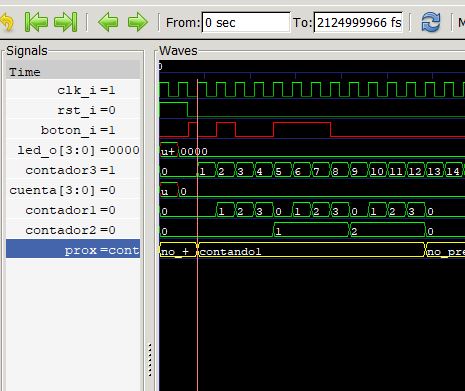Shift the view right with the green right arrow
The width and height of the screenshot is (465, 391).
pos(138,22)
